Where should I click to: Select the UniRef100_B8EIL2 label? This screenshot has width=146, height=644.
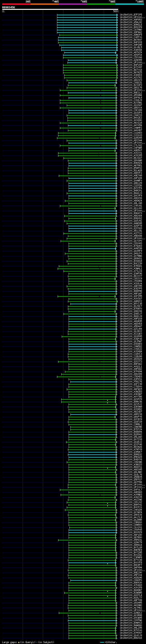coord(131,93)
